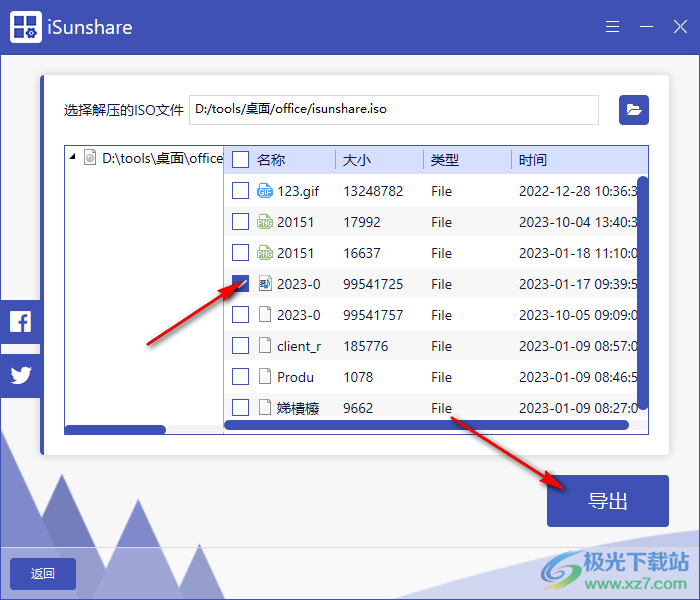Check the box for 16637-size file
700x600 pixels.
coord(240,253)
